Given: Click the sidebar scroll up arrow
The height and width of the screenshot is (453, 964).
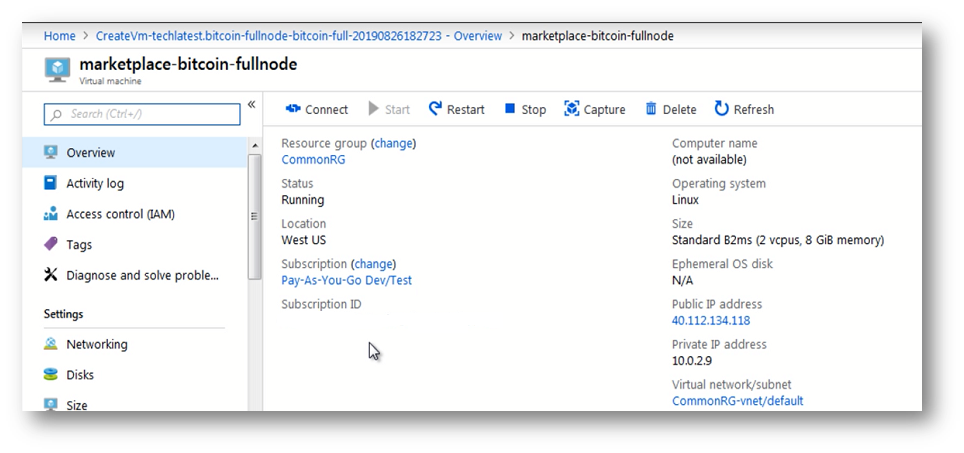Looking at the screenshot, I should coord(255,146).
